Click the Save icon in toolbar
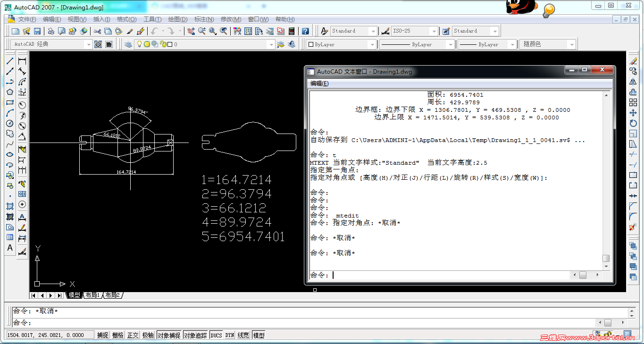This screenshot has height=344, width=644. point(37,31)
